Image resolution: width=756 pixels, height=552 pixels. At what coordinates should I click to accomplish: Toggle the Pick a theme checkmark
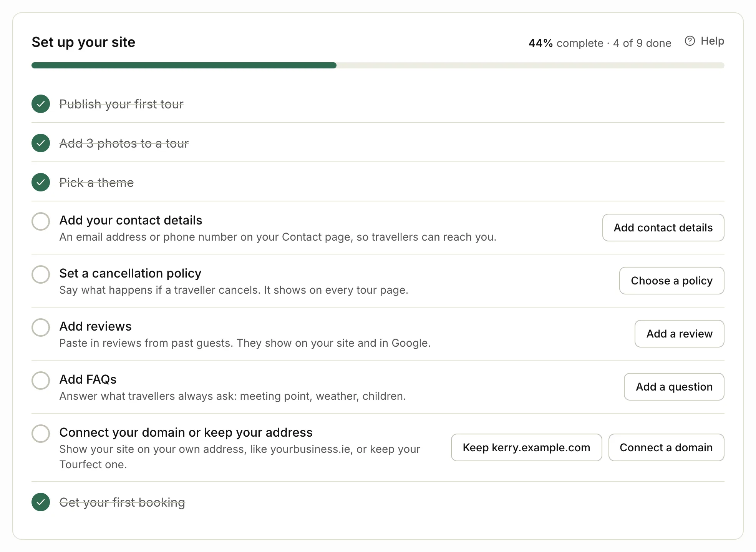41,182
